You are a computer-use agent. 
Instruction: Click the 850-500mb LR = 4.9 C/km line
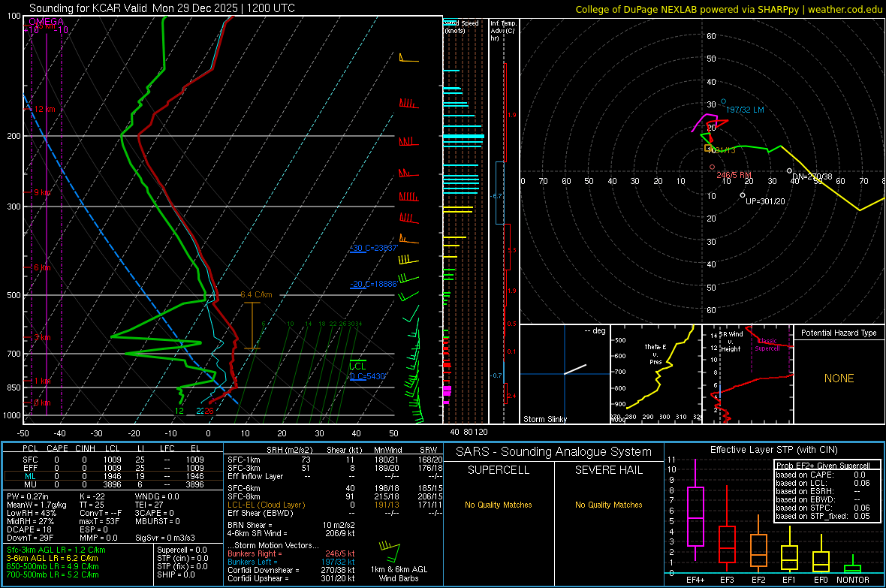(x=53, y=566)
